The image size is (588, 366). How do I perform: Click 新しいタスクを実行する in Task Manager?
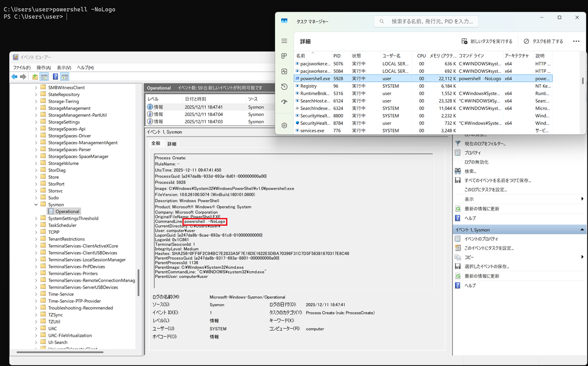point(487,41)
